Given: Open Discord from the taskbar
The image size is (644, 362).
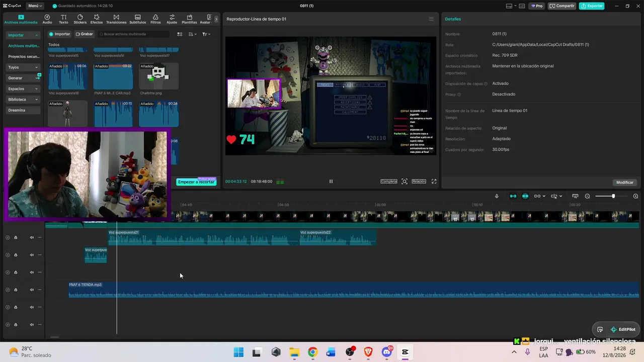Looking at the screenshot, I should pos(387,352).
